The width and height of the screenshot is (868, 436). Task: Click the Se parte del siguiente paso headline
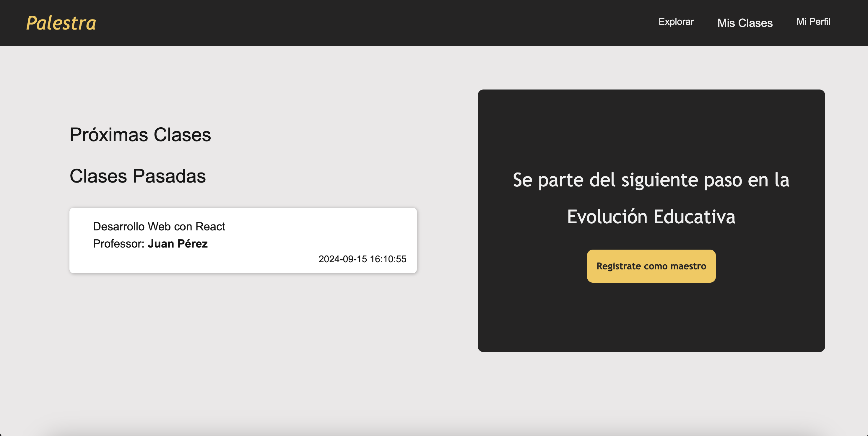click(651, 180)
